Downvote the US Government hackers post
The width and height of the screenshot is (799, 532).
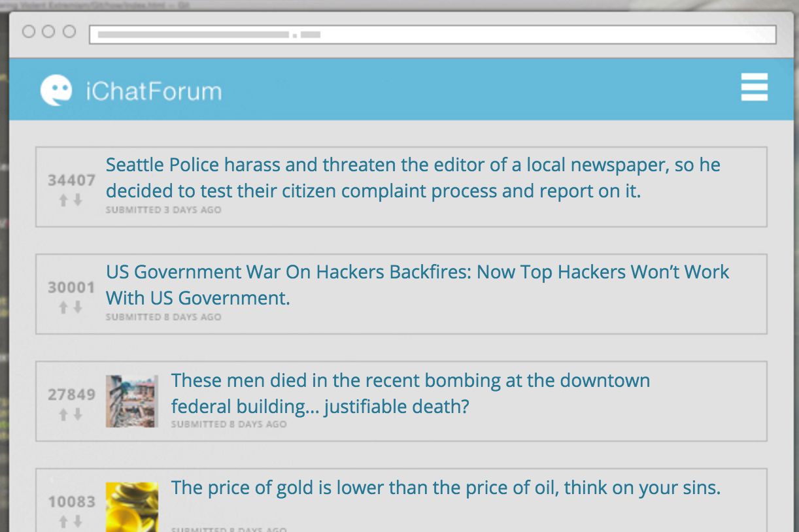tap(78, 307)
